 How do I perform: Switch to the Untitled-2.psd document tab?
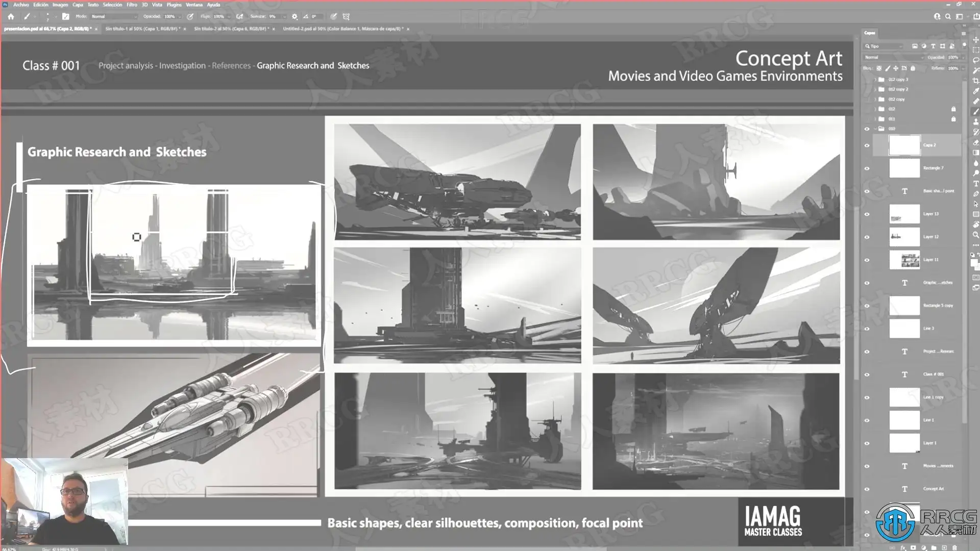343,29
